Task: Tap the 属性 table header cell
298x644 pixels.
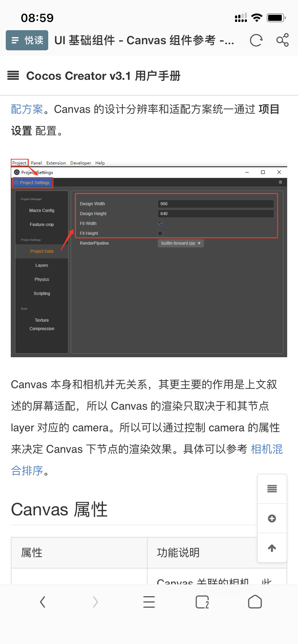Action: point(79,553)
